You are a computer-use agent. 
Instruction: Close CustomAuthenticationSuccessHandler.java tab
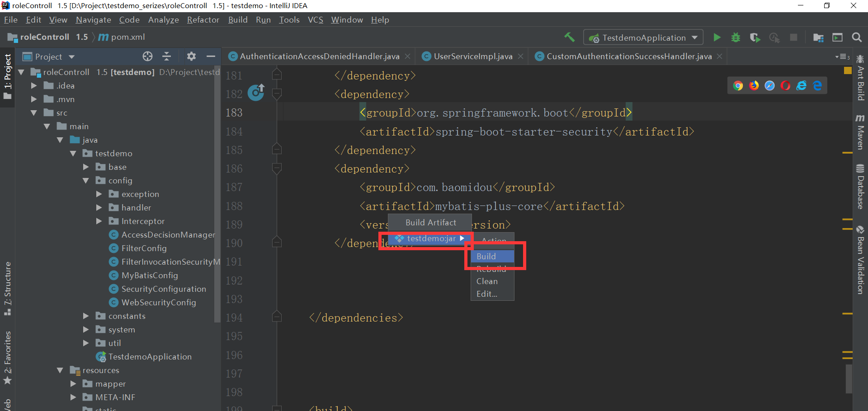click(719, 56)
